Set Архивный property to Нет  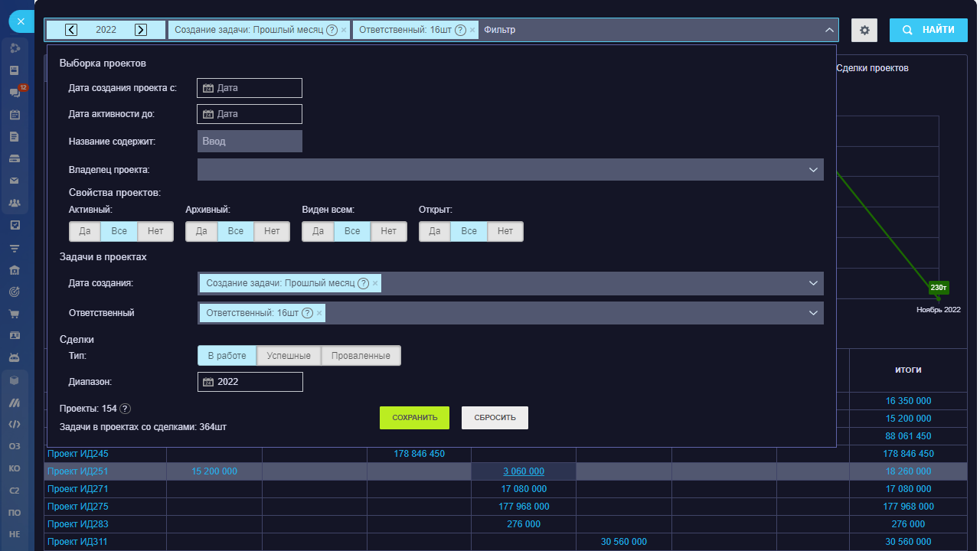(x=272, y=231)
